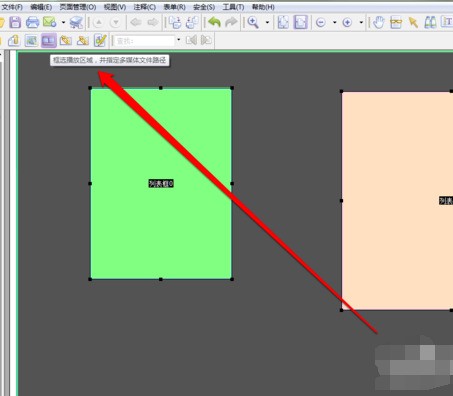Viewport: 453px width, 396px height.
Task: Click the save floppy disk icon
Action: pyautogui.click(x=15, y=22)
